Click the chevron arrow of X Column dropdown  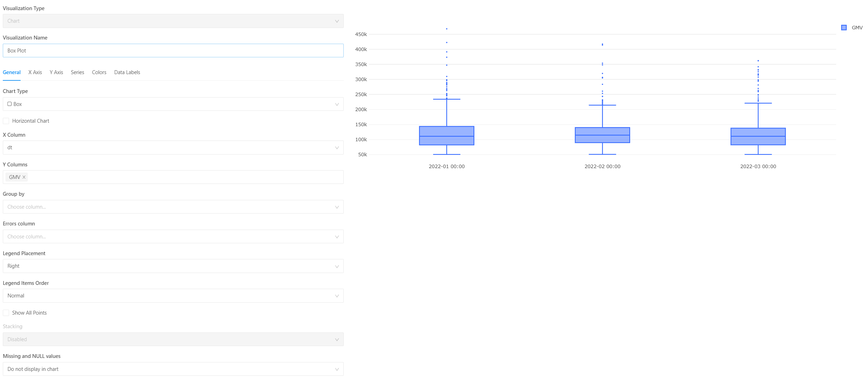(337, 148)
